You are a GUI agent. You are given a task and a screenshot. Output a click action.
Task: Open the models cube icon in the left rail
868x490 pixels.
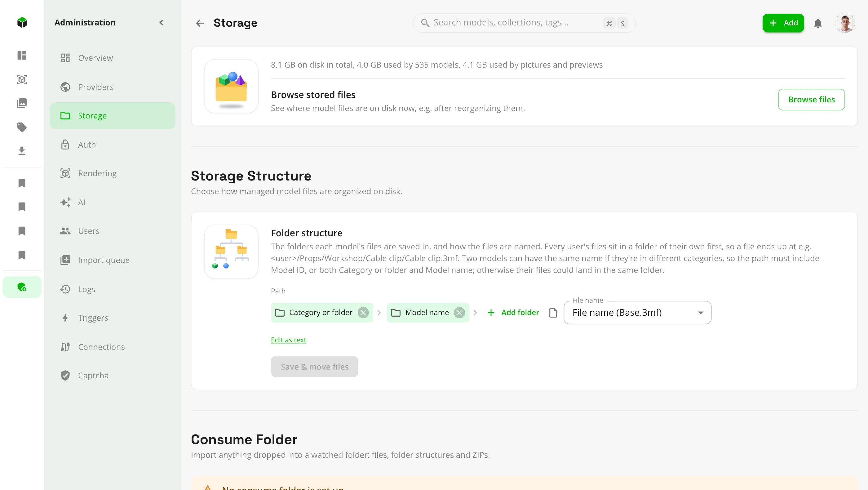(22, 79)
